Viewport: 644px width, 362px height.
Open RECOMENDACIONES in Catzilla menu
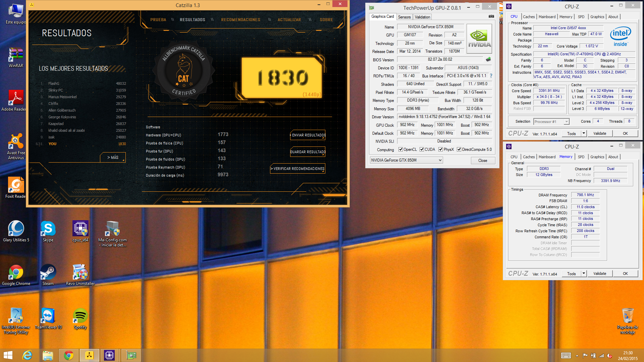[240, 20]
